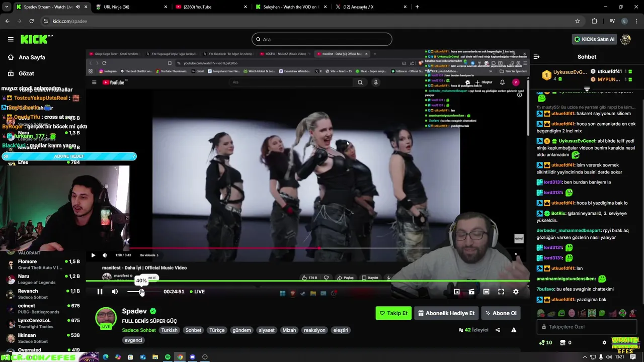This screenshot has height=362, width=644.
Task: Click system tray speaker volume icon
Action: tap(609, 357)
